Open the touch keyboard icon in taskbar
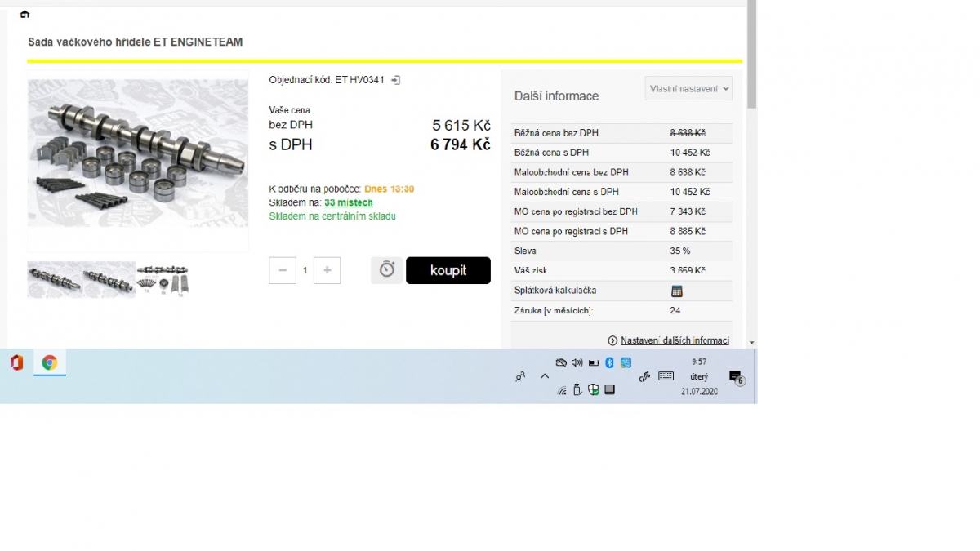The width and height of the screenshot is (980, 551). 666,376
